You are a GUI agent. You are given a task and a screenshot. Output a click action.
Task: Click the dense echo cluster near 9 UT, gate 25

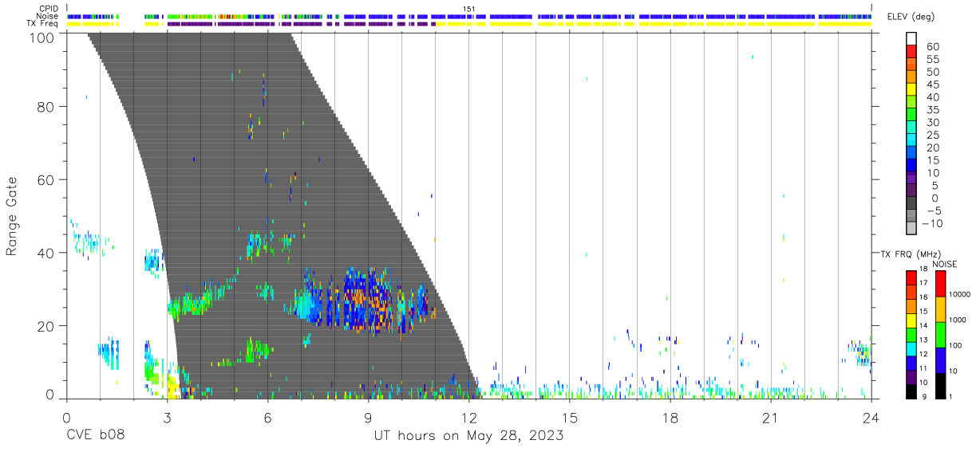point(367,301)
